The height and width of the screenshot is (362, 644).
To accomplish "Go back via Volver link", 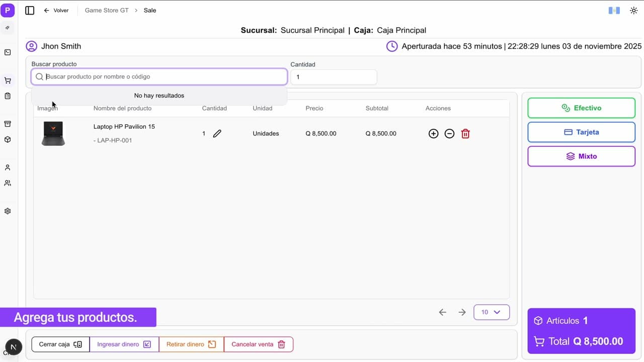I will [x=56, y=11].
